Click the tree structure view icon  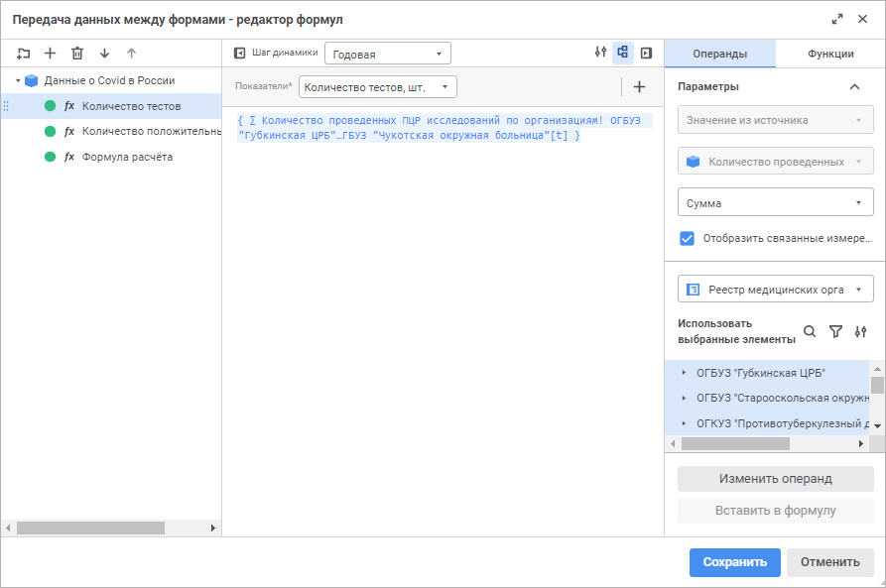(x=623, y=53)
